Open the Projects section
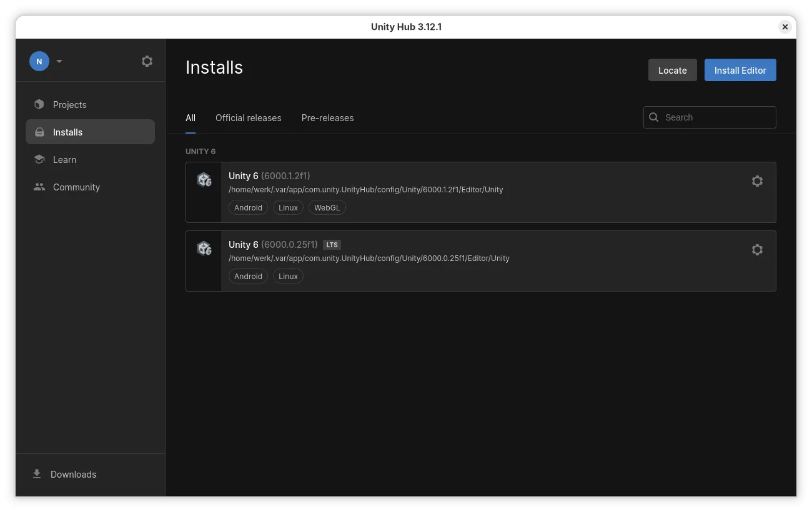This screenshot has height=512, width=812. (69, 105)
